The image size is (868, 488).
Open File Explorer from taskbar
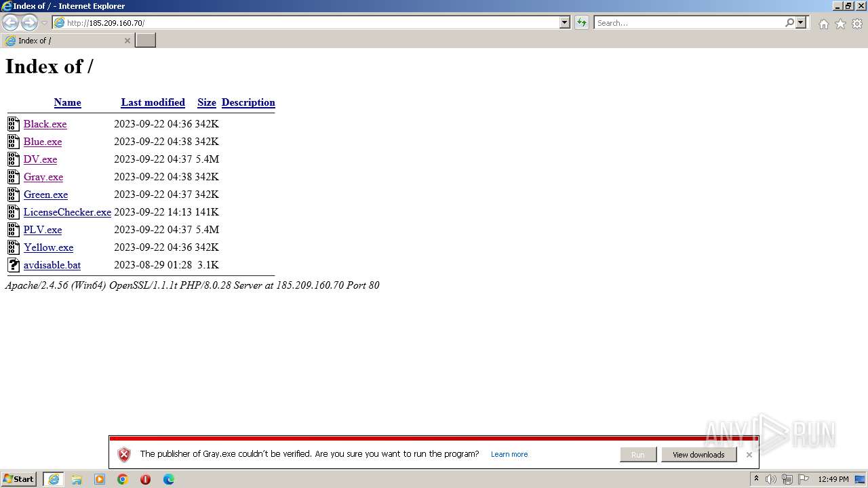click(x=77, y=479)
